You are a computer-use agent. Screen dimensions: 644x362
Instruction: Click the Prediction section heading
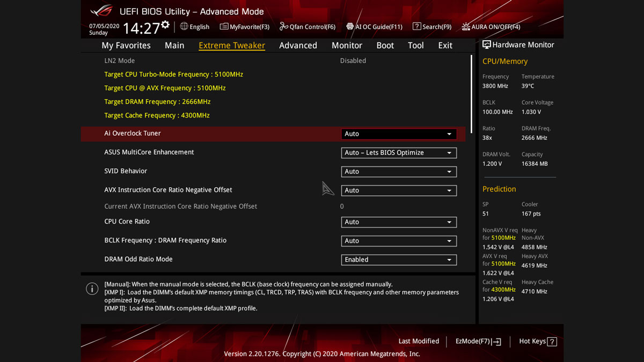tap(499, 189)
